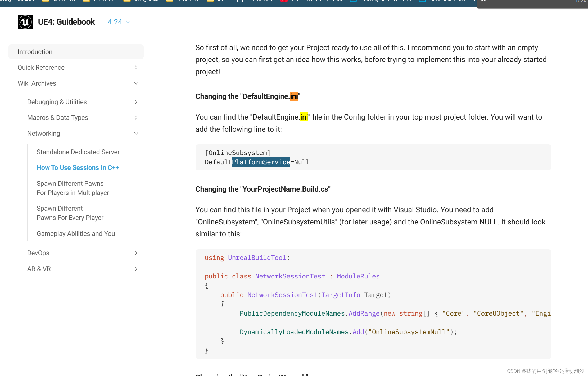Image resolution: width=588 pixels, height=376 pixels.
Task: Expand the Macros & Data Types arrow
Action: [136, 118]
